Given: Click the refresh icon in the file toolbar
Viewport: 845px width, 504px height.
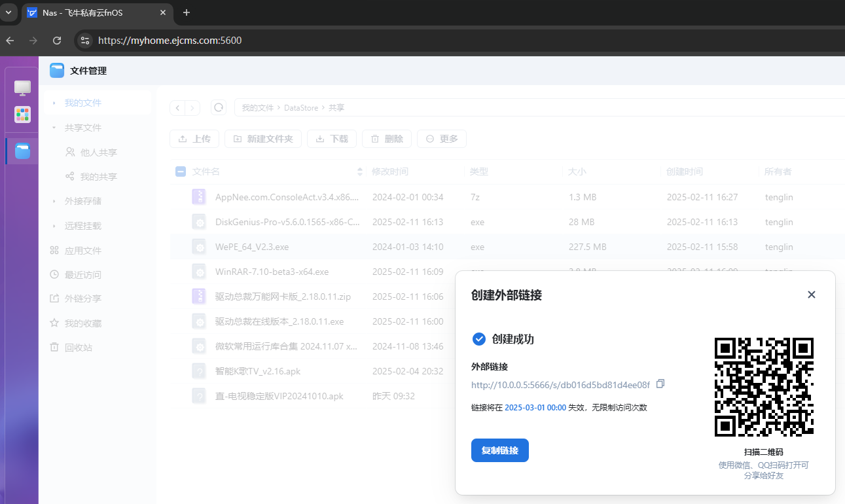Looking at the screenshot, I should point(219,107).
